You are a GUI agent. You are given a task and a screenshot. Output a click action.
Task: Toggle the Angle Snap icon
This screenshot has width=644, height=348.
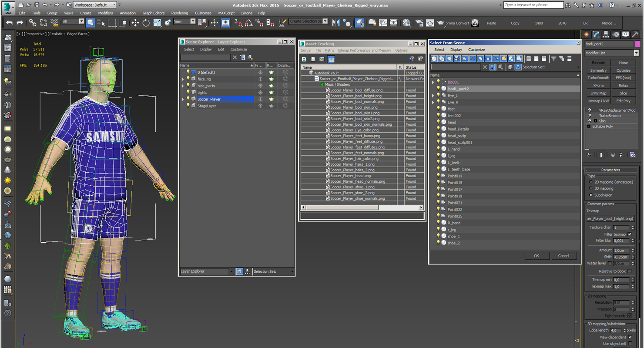tap(248, 23)
